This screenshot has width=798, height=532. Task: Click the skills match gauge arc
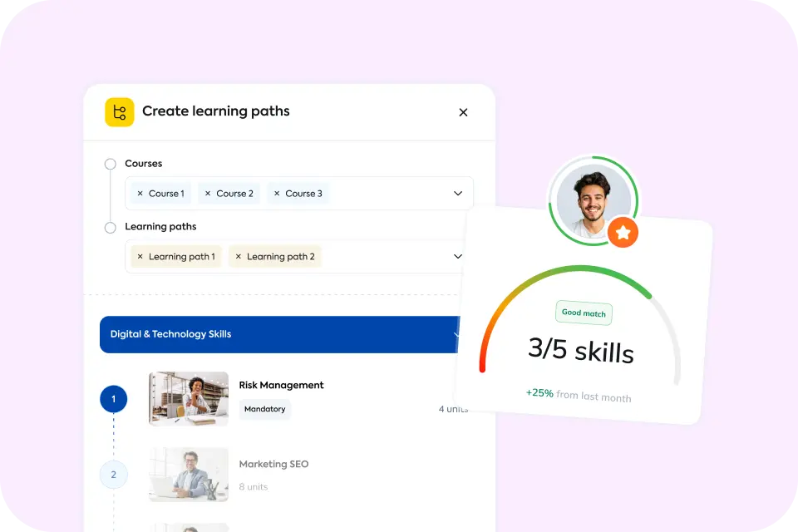click(x=574, y=274)
